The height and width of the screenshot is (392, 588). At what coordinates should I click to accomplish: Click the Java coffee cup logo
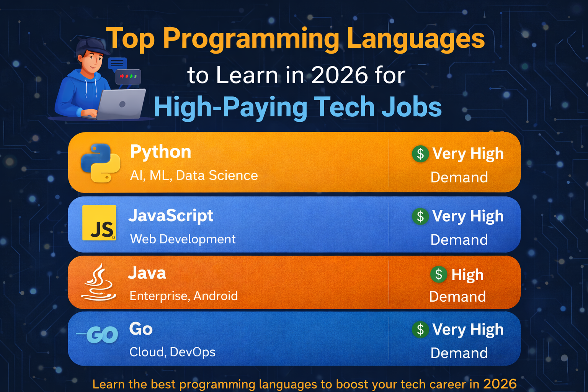99,282
